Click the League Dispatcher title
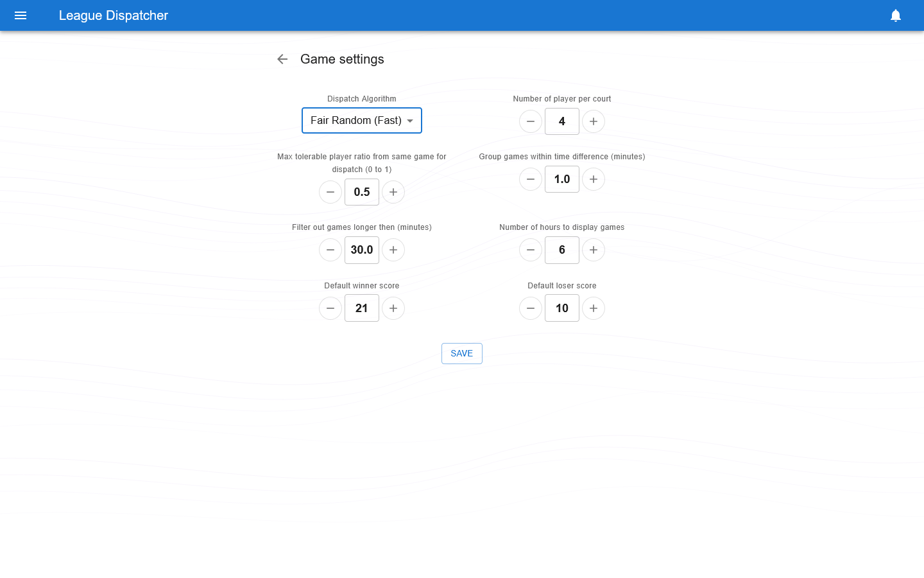 (x=114, y=15)
